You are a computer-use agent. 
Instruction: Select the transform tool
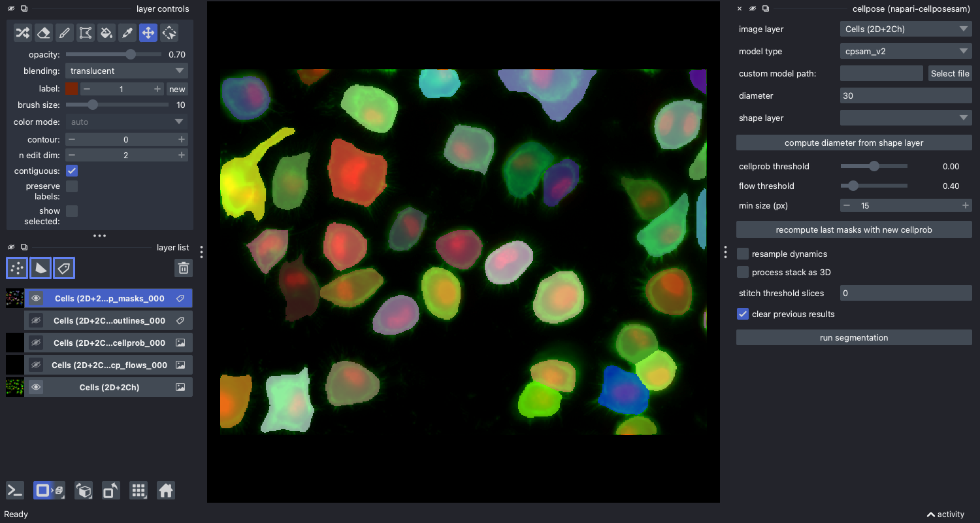(169, 32)
